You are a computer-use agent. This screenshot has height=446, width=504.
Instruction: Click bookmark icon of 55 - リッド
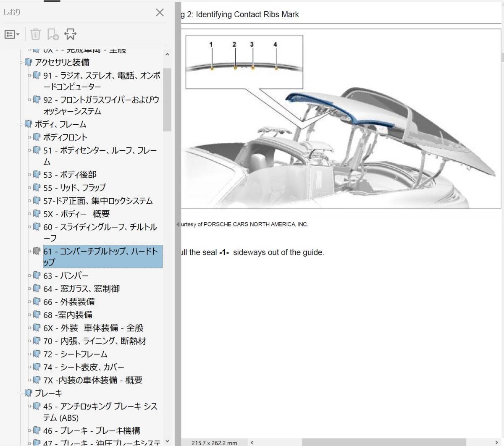[x=37, y=187]
